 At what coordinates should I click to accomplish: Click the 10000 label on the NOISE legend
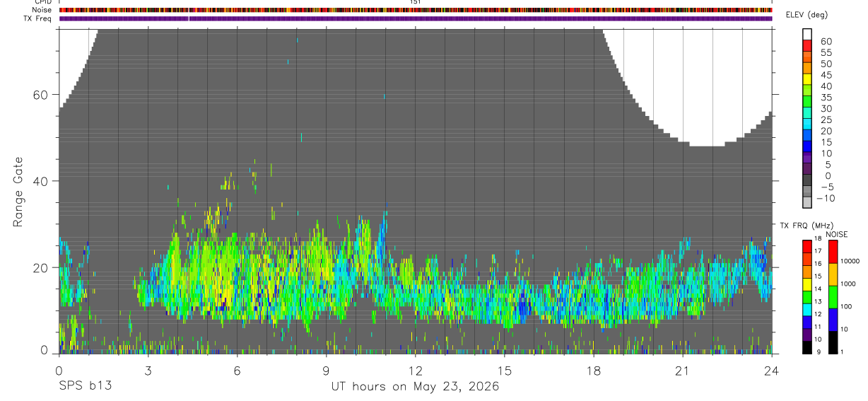point(850,262)
